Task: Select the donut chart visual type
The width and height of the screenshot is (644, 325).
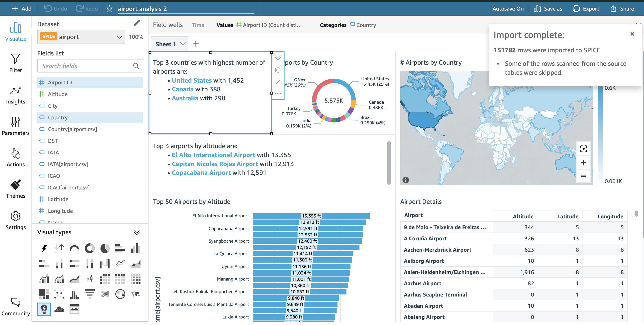Action: click(x=90, y=248)
